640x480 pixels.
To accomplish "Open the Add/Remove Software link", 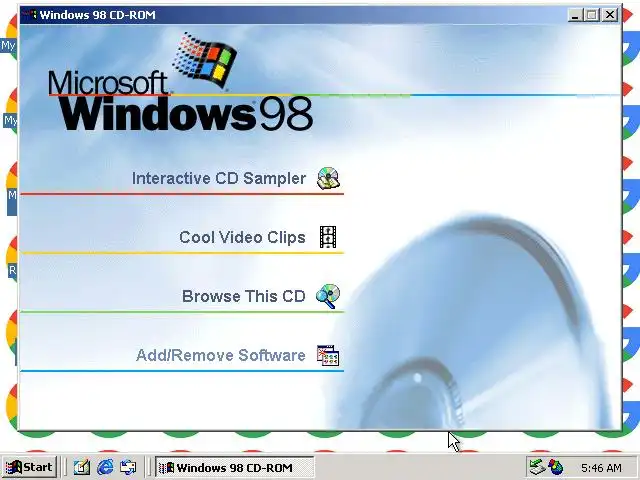I will point(220,356).
